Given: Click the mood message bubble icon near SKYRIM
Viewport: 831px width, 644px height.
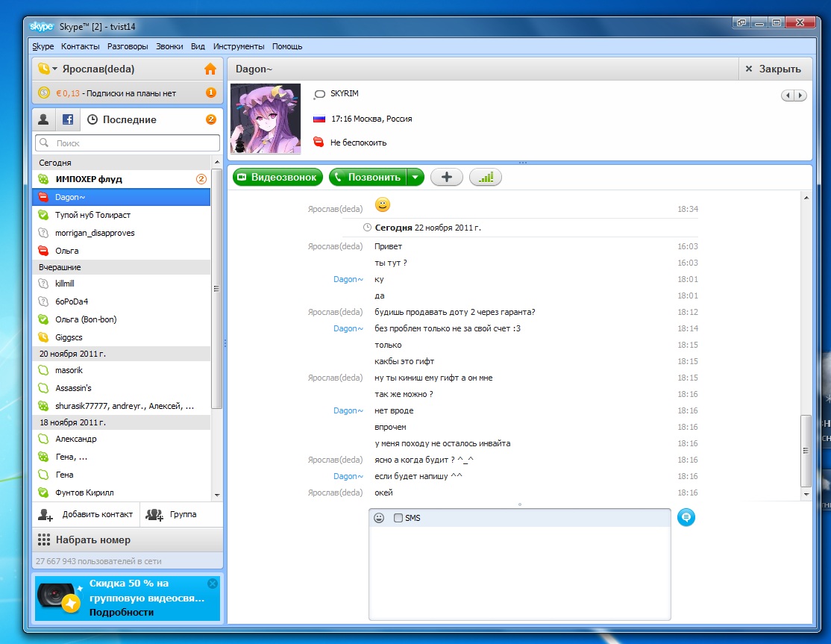Looking at the screenshot, I should [319, 94].
